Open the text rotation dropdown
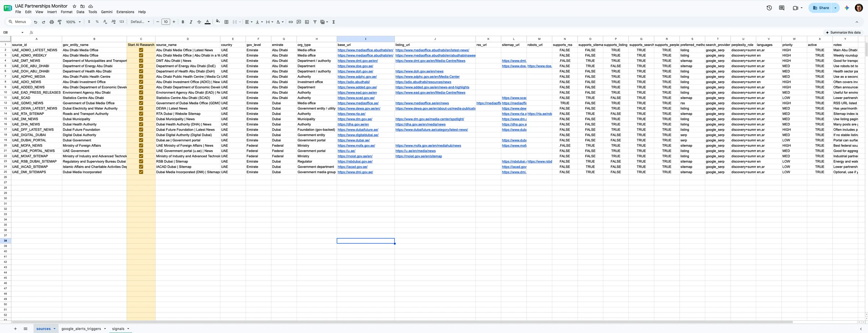 coord(280,22)
